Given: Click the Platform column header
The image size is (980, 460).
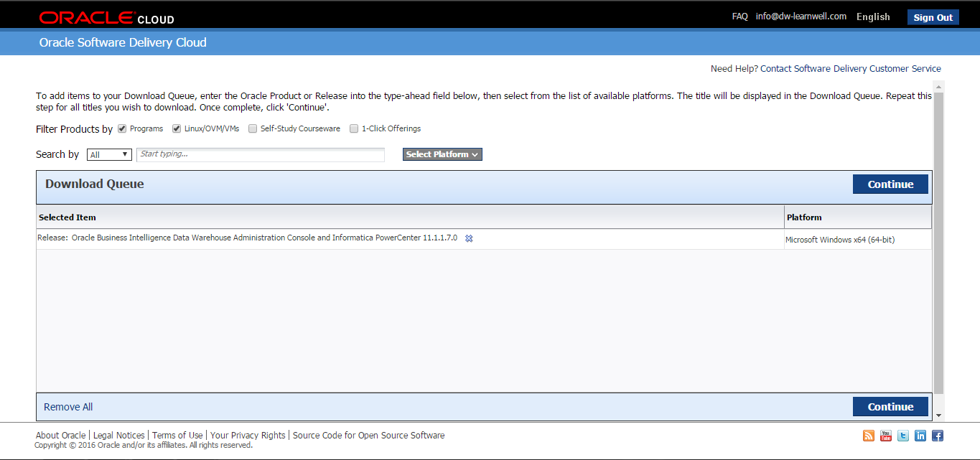Looking at the screenshot, I should (858, 217).
